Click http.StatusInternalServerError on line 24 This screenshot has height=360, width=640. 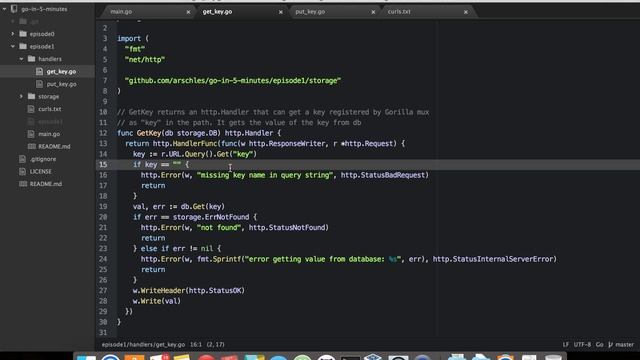point(494,259)
